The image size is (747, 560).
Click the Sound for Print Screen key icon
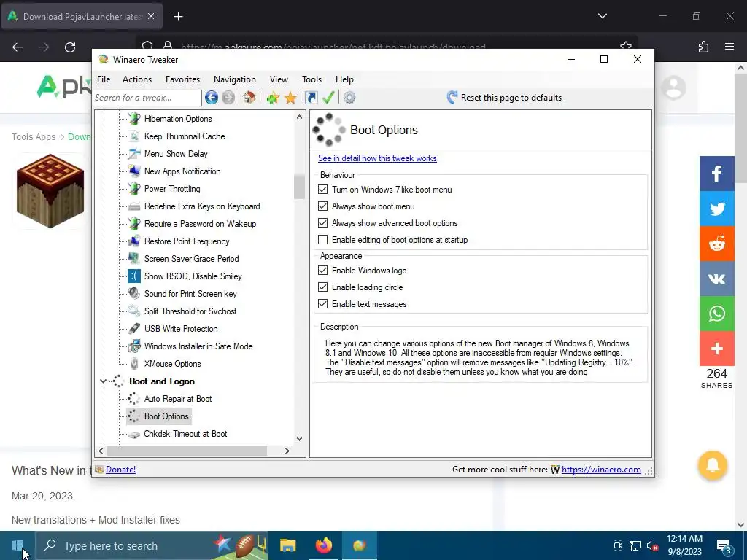coord(134,294)
